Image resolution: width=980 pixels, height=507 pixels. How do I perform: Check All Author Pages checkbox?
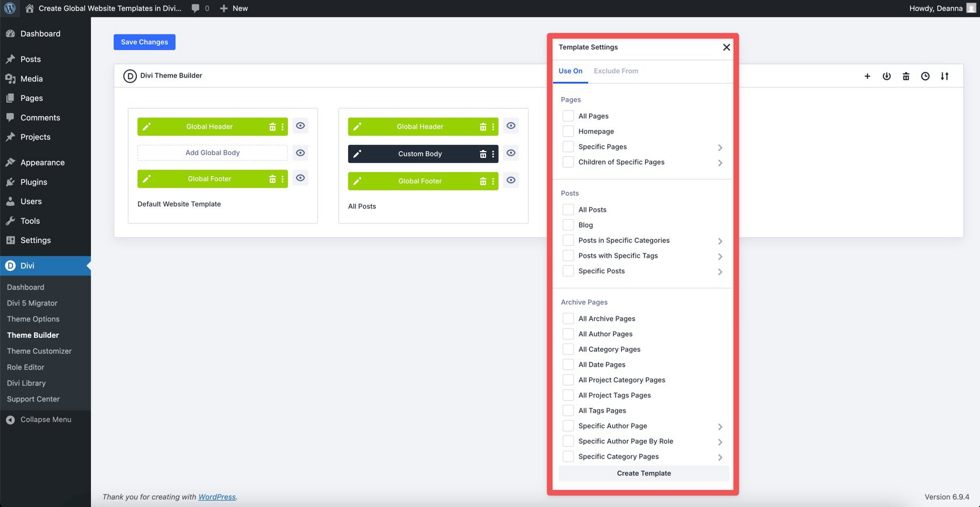click(568, 334)
